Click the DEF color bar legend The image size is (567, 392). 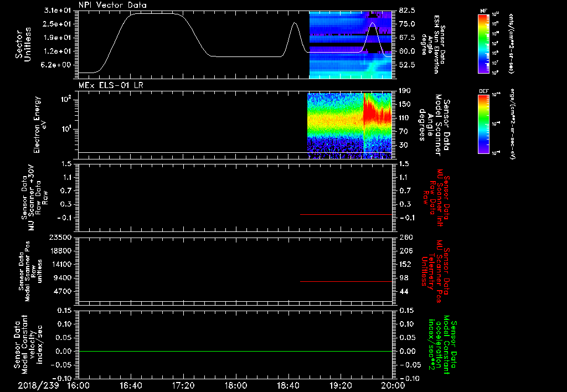click(483, 123)
